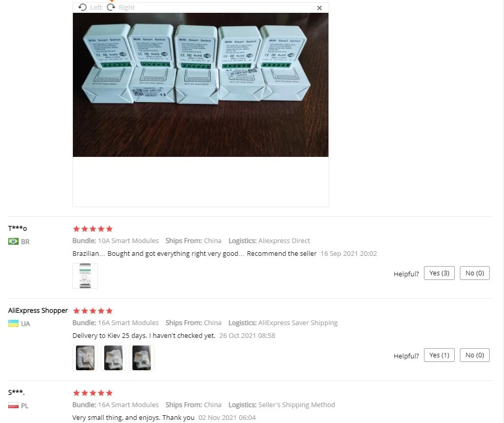The image size is (504, 423).
Task: Click the star rating of AliExpress Shopper's review
Action: (x=93, y=311)
